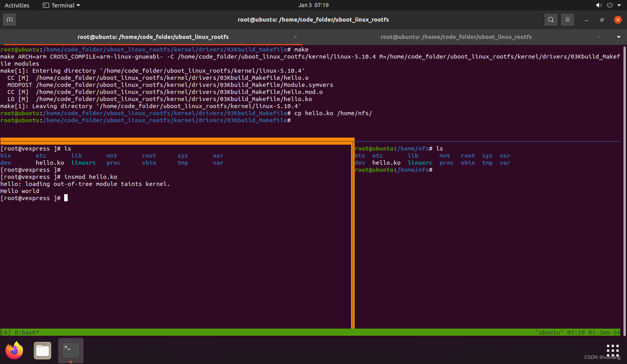
Task: Click 'Entering directory' make output line
Action: pyautogui.click(x=152, y=71)
